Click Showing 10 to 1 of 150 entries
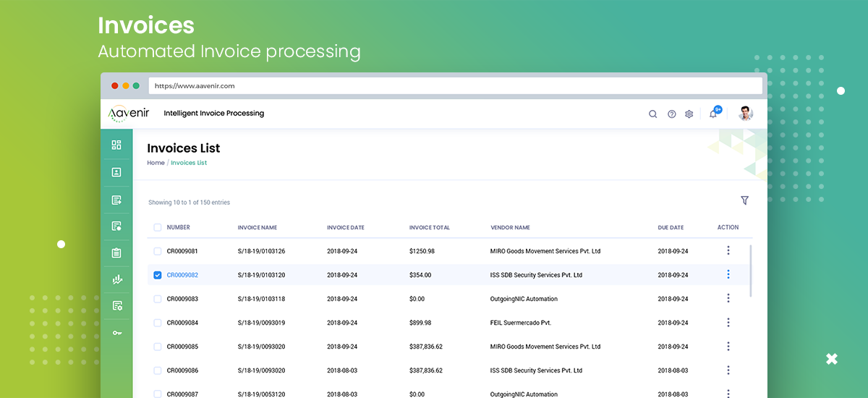The width and height of the screenshot is (868, 398). click(189, 203)
